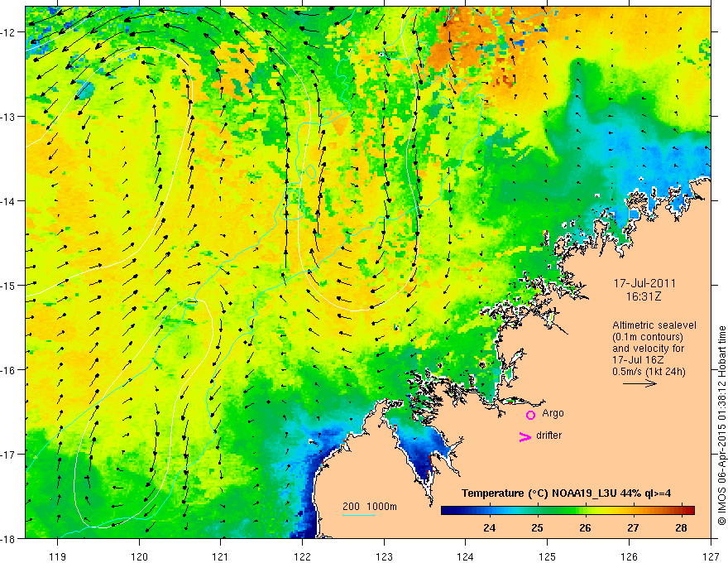Select the time text 16:31Z

(x=644, y=296)
